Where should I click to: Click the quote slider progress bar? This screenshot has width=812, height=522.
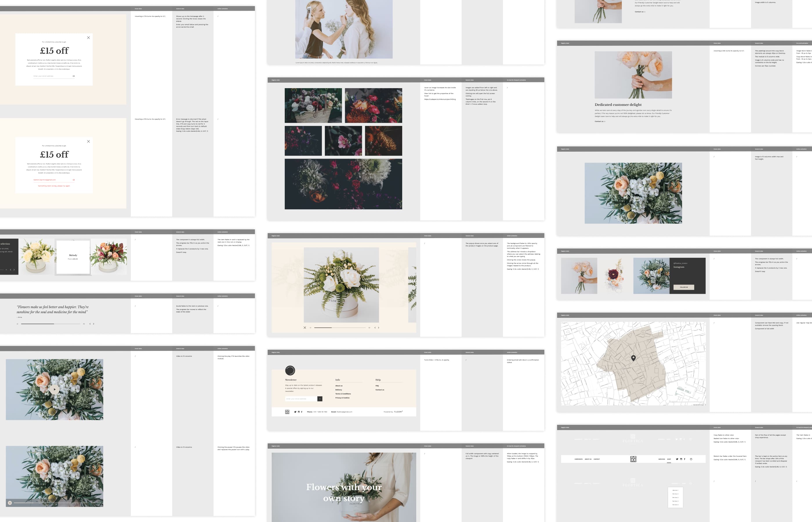coord(50,324)
